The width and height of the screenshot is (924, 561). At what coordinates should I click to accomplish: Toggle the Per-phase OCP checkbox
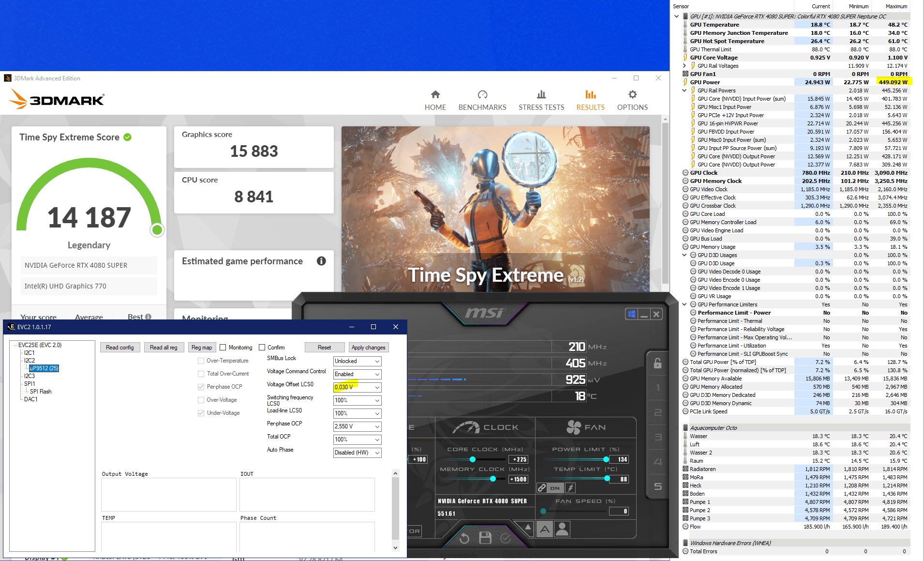pos(201,387)
